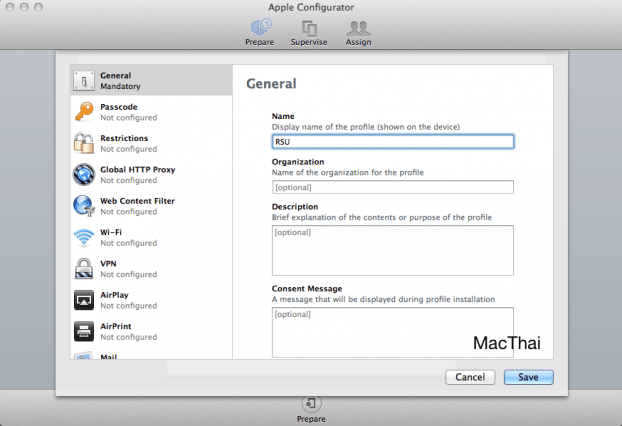Viewport: 622px width, 426px height.
Task: Select the Passcode label in the payload list
Action: coord(119,107)
